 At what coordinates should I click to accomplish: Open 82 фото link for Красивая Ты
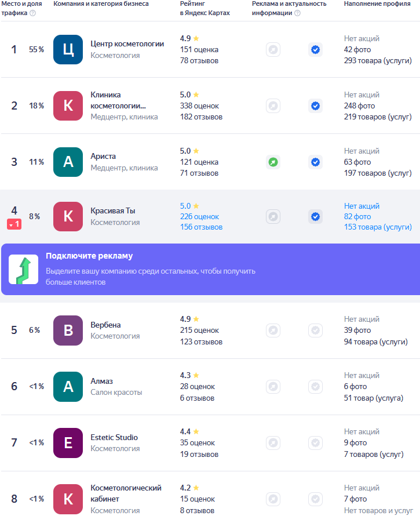pyautogui.click(x=357, y=217)
